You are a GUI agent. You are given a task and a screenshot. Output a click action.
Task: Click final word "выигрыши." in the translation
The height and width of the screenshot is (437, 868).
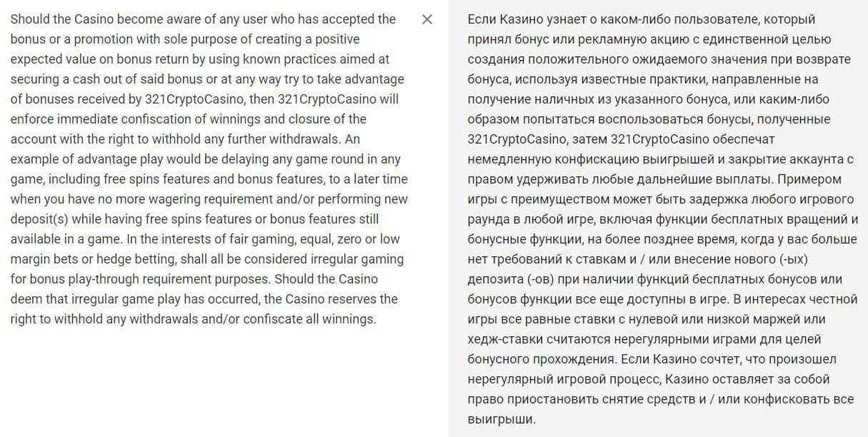click(501, 419)
